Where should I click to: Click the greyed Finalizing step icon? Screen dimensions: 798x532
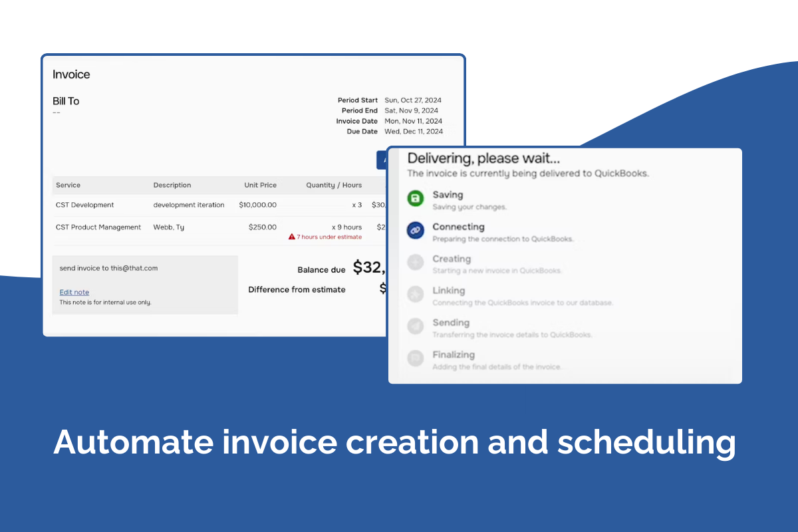pos(416,358)
